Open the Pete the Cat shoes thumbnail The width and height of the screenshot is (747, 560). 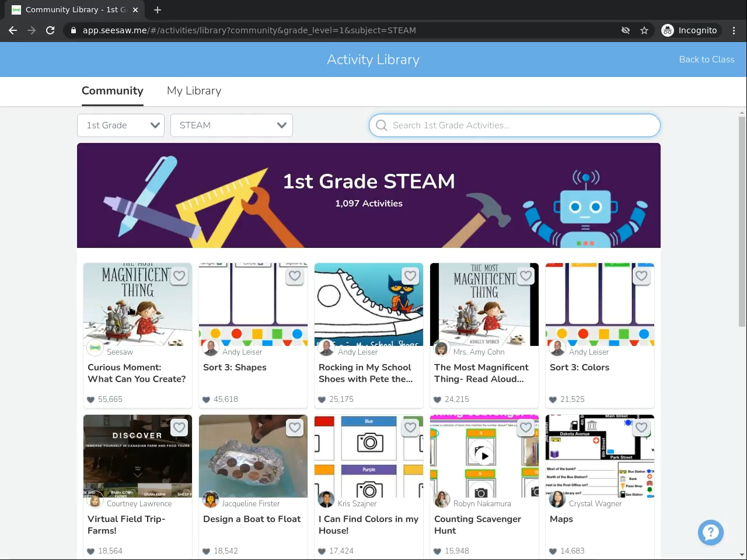369,304
